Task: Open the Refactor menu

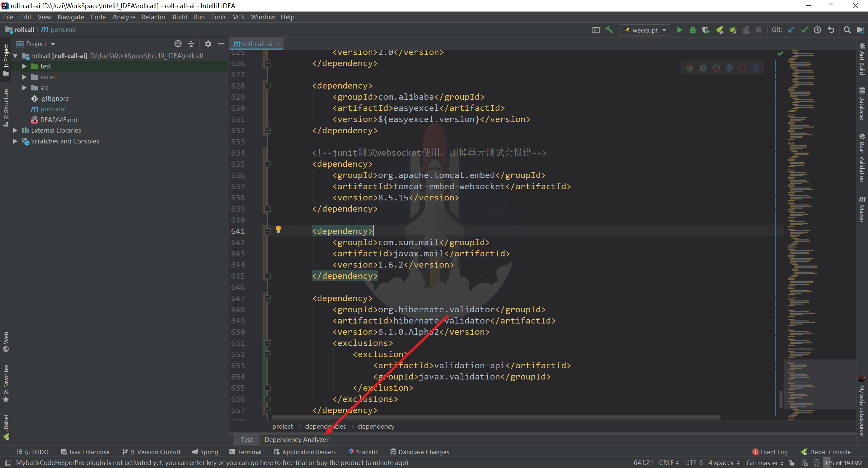Action: (x=153, y=17)
